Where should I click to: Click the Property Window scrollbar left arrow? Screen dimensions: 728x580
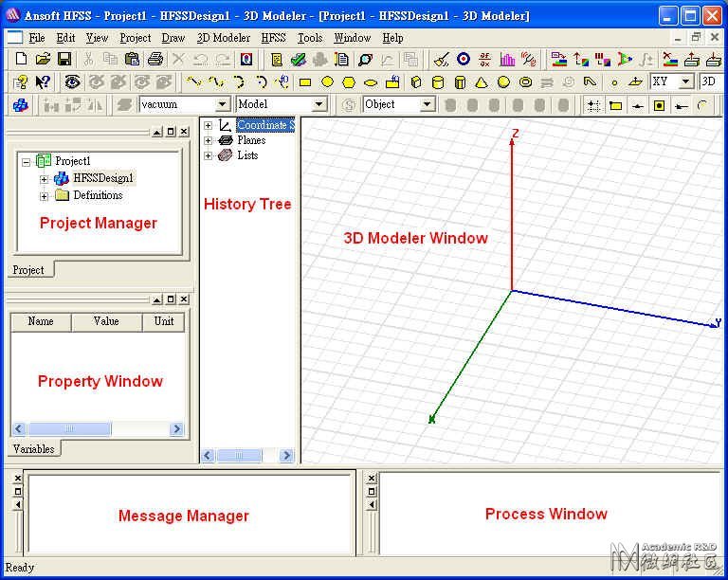pos(19,428)
